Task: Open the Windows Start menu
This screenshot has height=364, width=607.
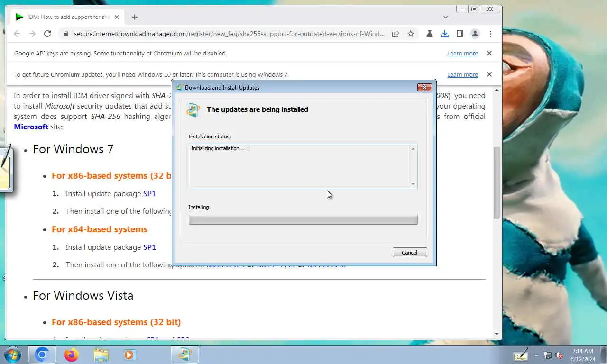Action: tap(12, 355)
